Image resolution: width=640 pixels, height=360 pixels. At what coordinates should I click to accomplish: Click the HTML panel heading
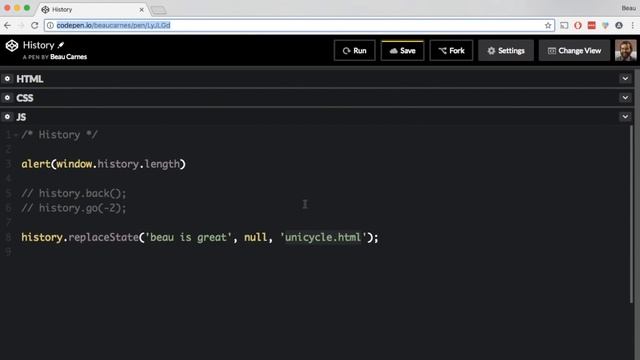point(30,79)
